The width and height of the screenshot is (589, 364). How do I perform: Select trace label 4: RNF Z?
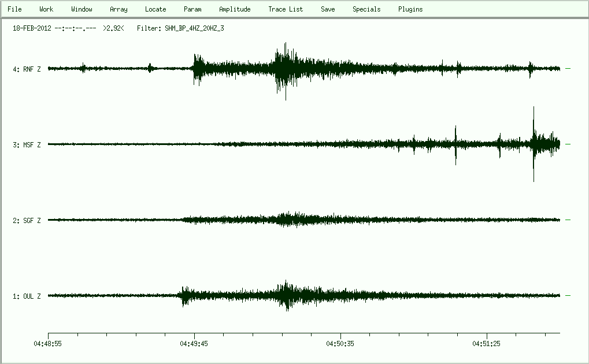tap(27, 69)
